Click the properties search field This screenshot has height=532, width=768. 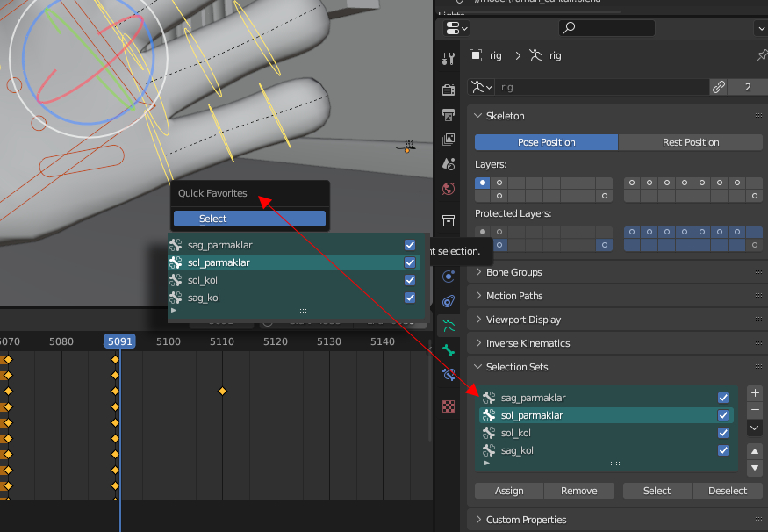pyautogui.click(x=607, y=28)
